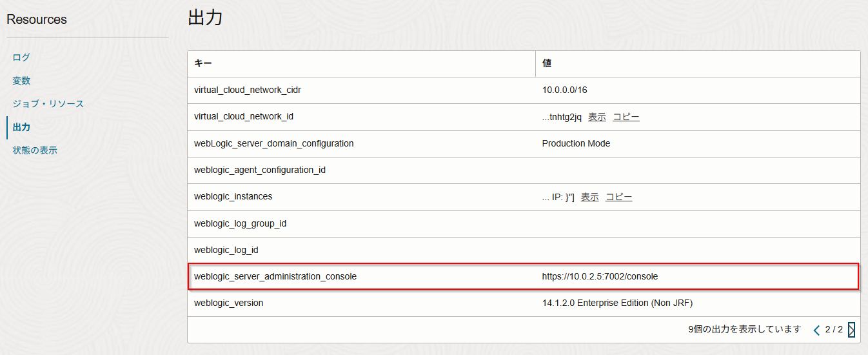Select the Production Mode value cell

(x=576, y=143)
